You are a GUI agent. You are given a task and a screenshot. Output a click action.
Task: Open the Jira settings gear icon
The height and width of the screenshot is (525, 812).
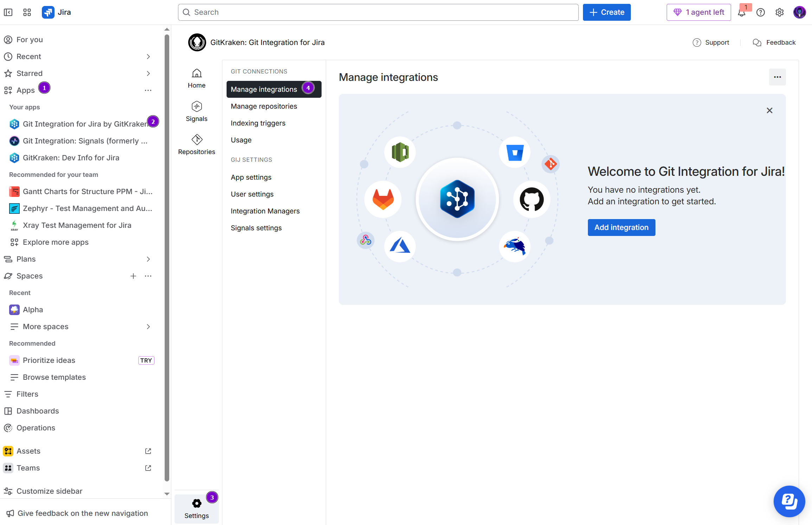click(779, 12)
